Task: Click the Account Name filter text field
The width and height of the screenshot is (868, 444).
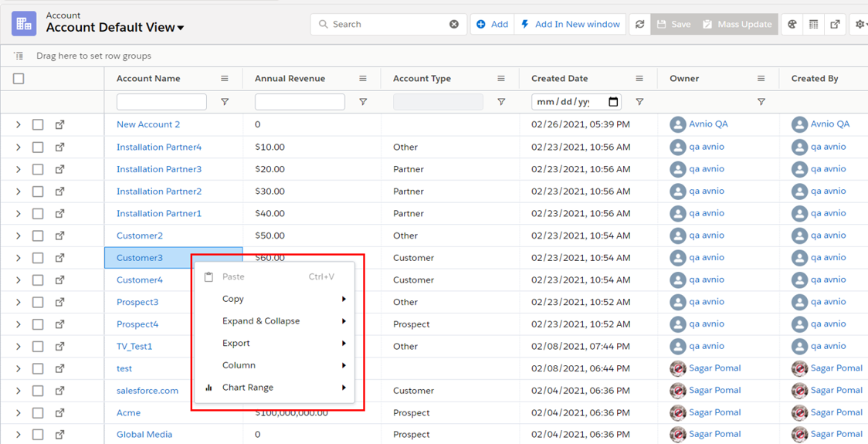Action: (x=161, y=102)
